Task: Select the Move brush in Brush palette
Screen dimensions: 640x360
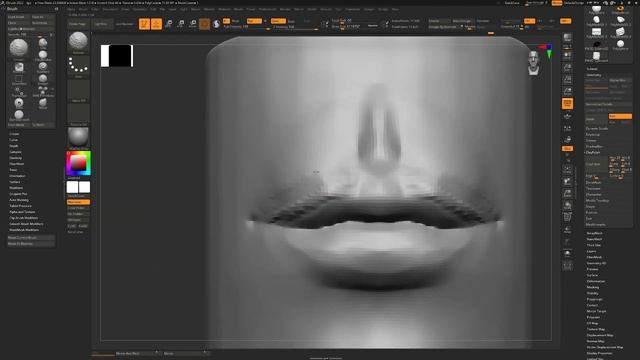Action: tap(43, 103)
